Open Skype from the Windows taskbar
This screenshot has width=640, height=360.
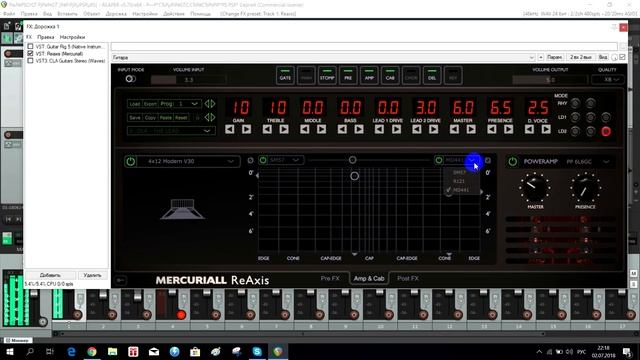tap(257, 351)
